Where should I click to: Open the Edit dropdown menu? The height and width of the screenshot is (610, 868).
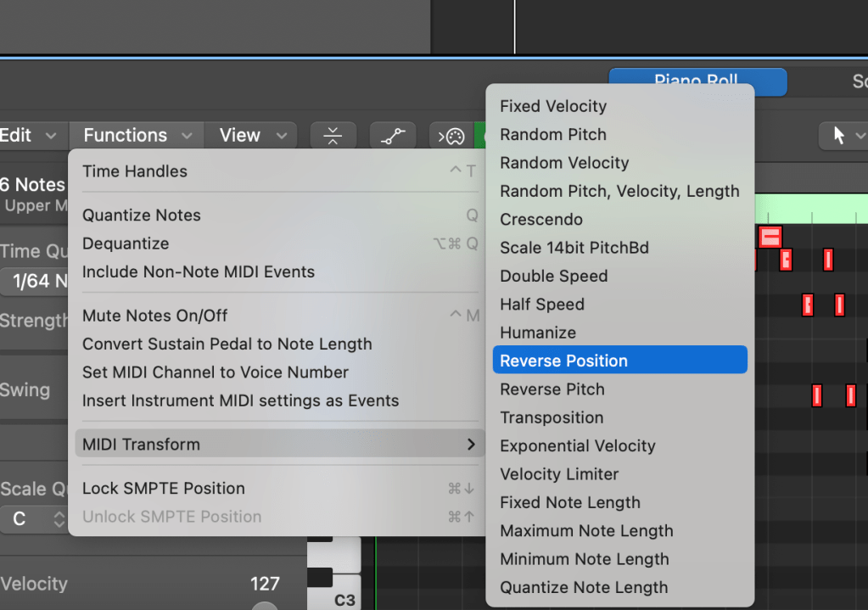tap(29, 136)
